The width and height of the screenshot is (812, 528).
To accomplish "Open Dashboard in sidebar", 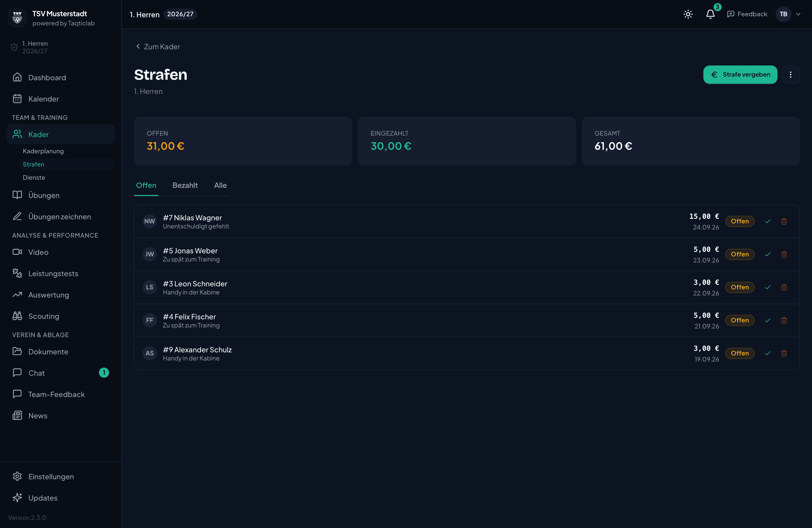I will 60,77.
